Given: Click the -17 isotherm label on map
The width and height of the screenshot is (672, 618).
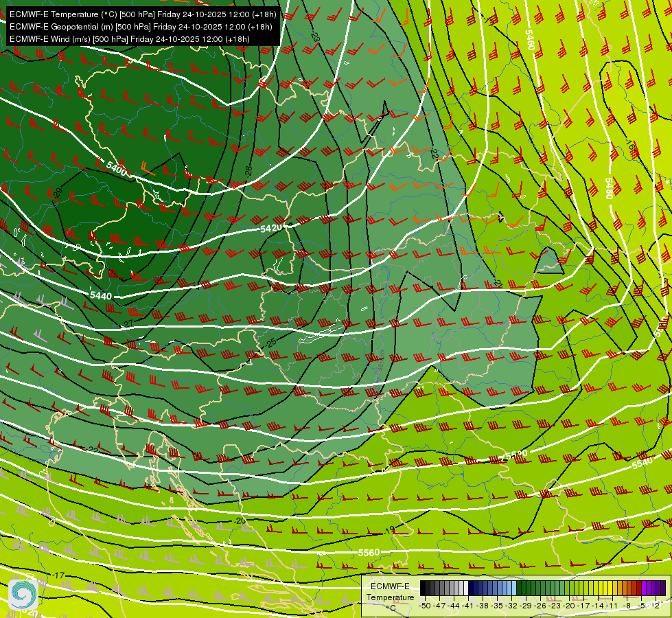Looking at the screenshot, I should click(58, 575).
